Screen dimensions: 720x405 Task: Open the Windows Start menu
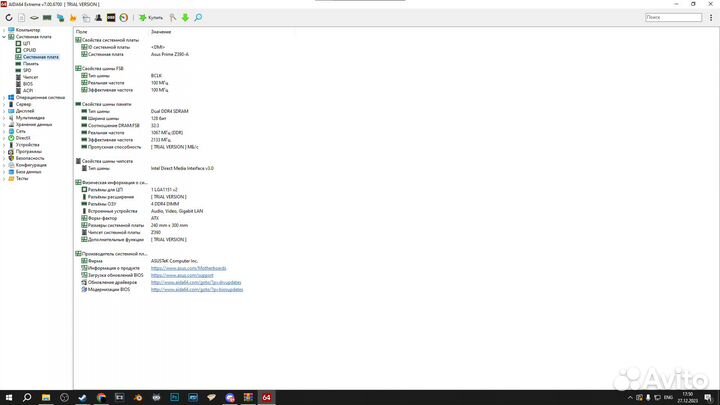pyautogui.click(x=9, y=397)
